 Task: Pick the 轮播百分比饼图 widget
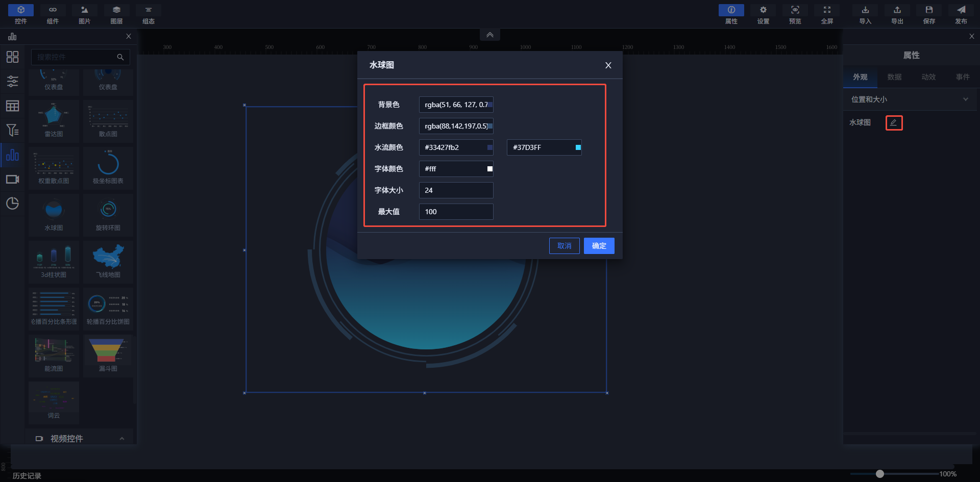click(108, 309)
